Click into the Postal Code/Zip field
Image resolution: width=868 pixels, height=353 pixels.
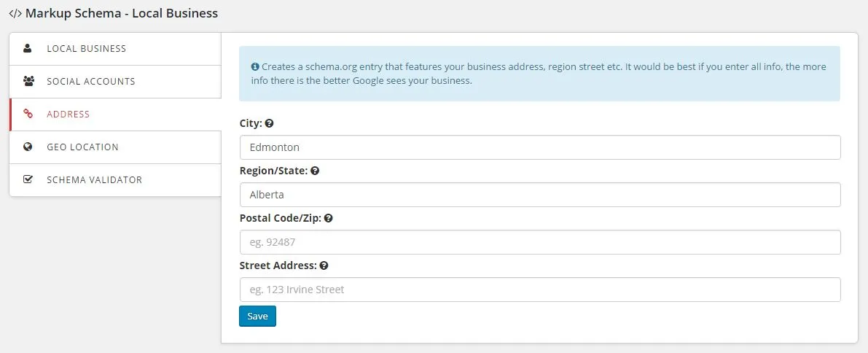pos(540,242)
